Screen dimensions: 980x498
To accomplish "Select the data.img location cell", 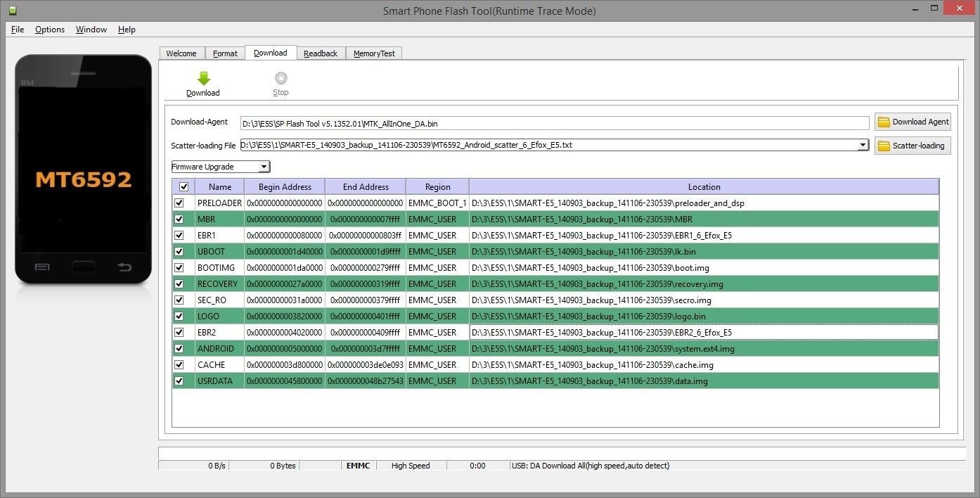I will click(x=704, y=381).
